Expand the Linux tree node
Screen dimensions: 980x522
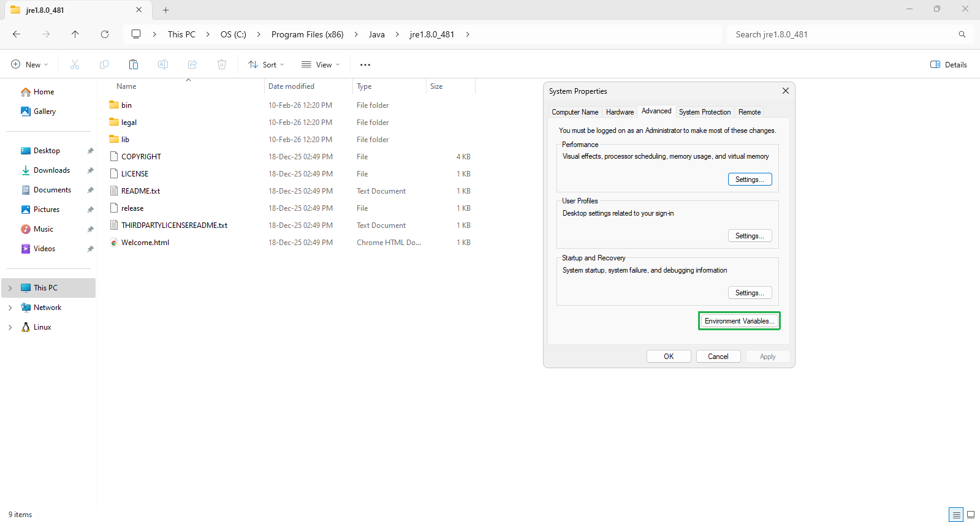coord(10,327)
